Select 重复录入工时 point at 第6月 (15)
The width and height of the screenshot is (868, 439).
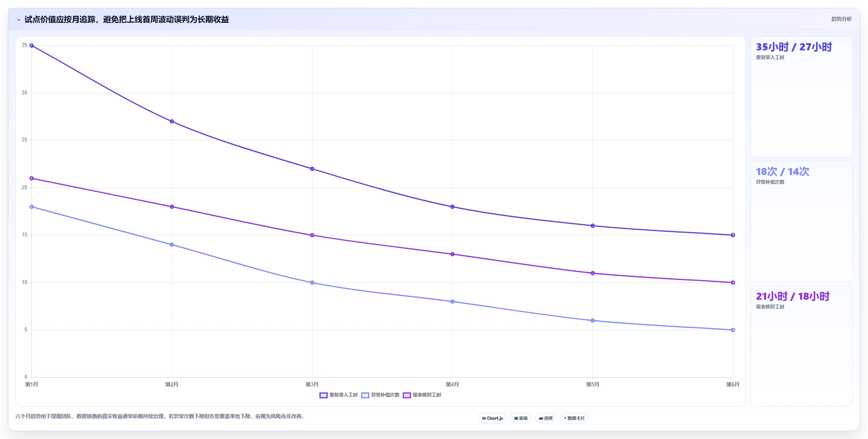[733, 235]
